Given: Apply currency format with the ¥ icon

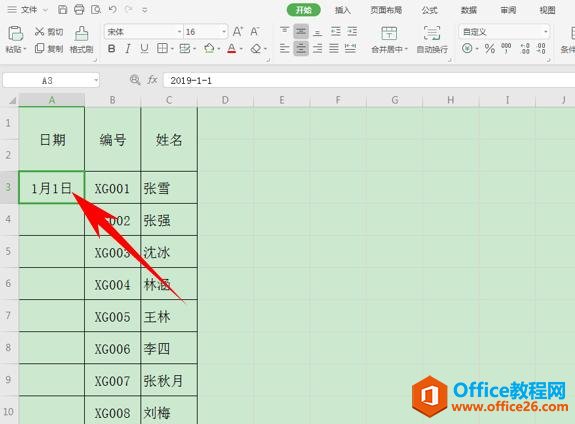Looking at the screenshot, I should 467,48.
